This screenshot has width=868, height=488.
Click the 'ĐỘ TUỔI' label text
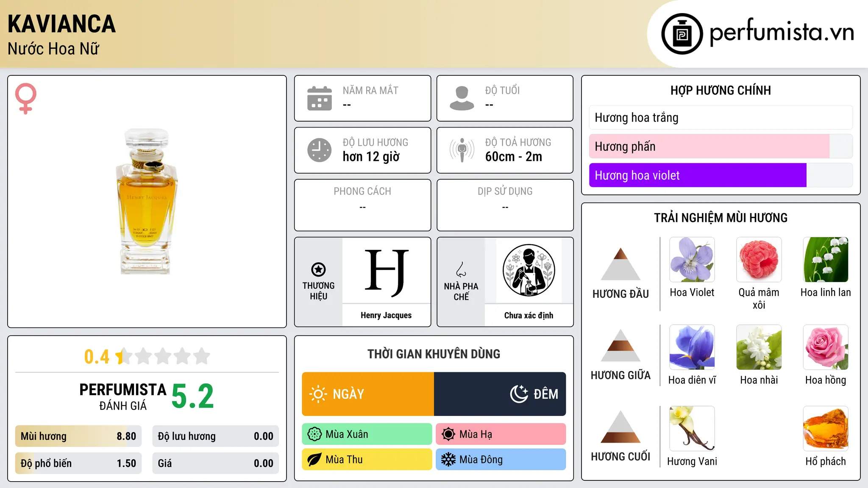(502, 90)
